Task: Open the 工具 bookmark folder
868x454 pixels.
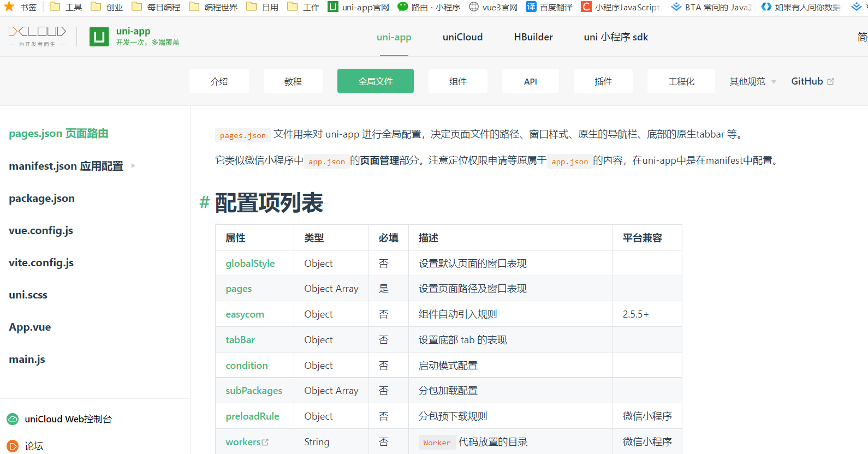Action: coord(66,7)
